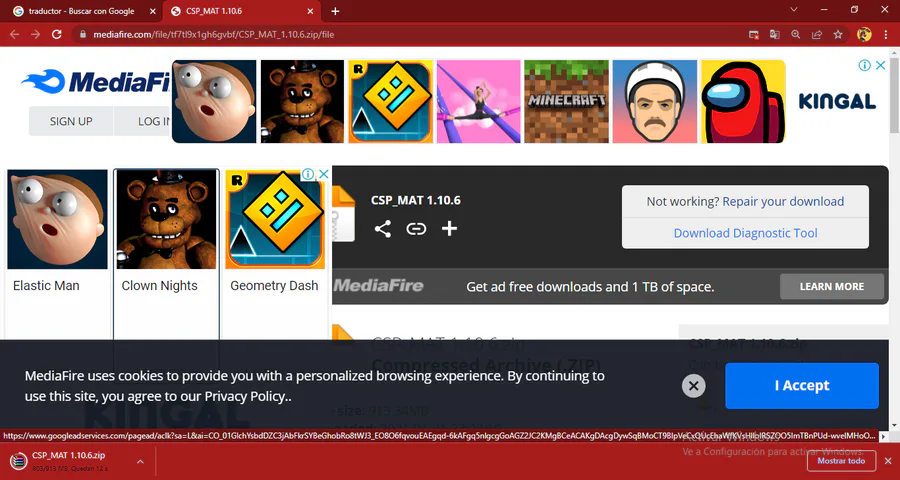The width and height of the screenshot is (900, 480).
Task: Click the MediaFire logo
Action: pyautogui.click(x=95, y=82)
